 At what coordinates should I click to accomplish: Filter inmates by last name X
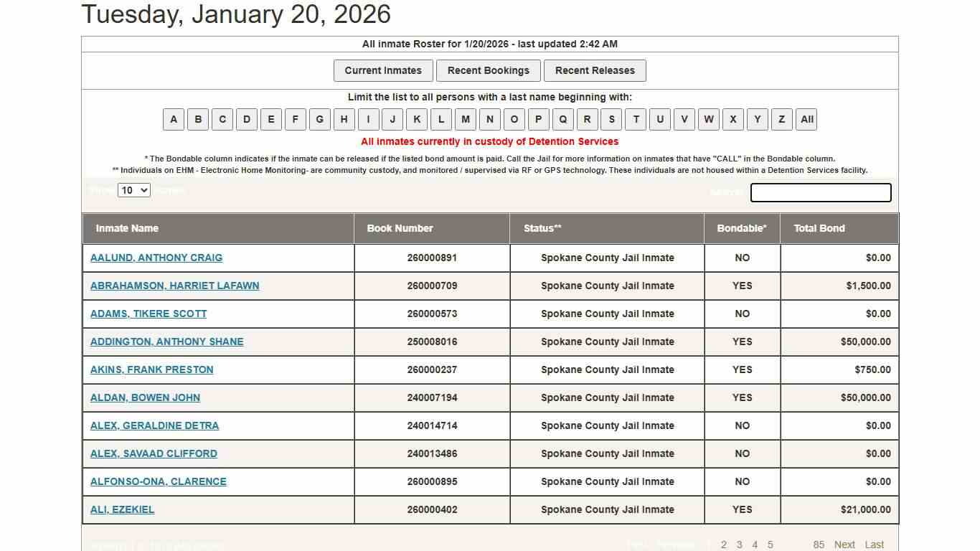click(x=732, y=119)
